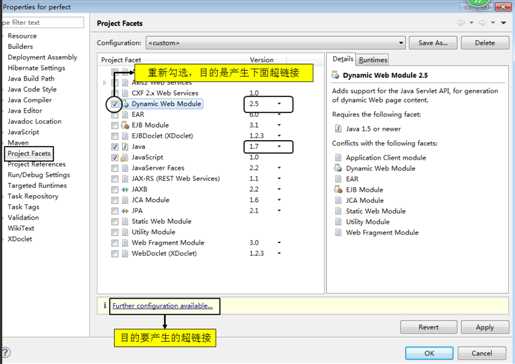Open the help question mark icon
The width and height of the screenshot is (515, 364).
[x=6, y=352]
